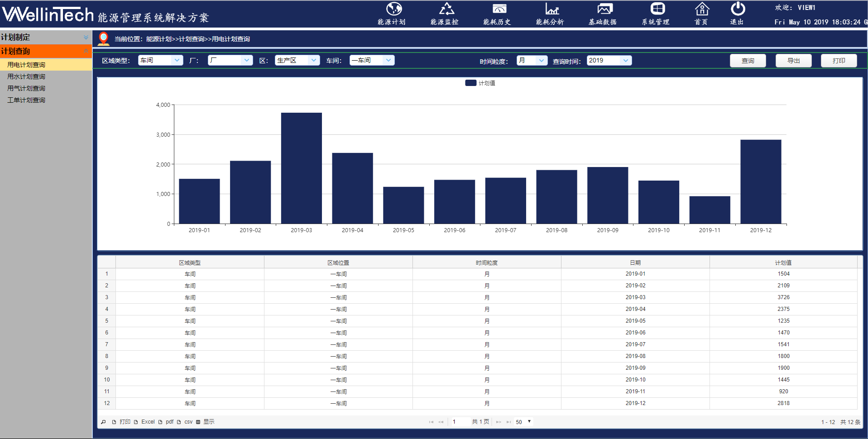Screen dimensions: 868x439
Task: Export grid to pdf in footer
Action: coord(166,422)
